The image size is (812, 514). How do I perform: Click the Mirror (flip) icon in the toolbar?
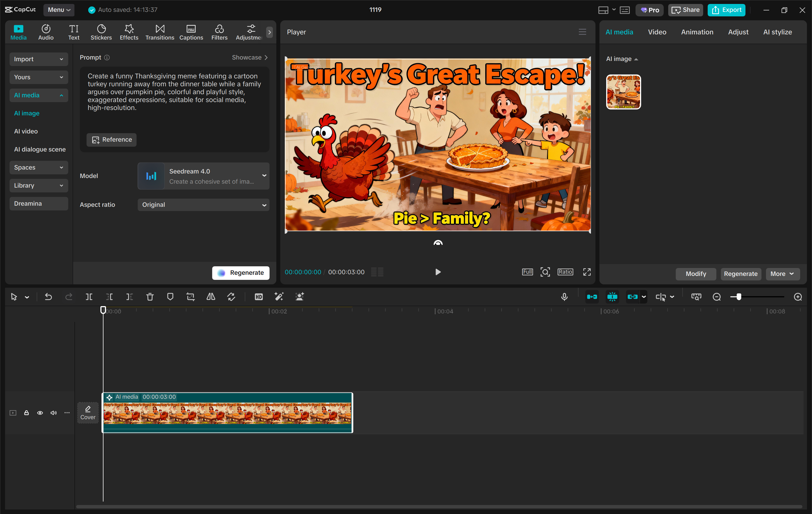coord(211,297)
